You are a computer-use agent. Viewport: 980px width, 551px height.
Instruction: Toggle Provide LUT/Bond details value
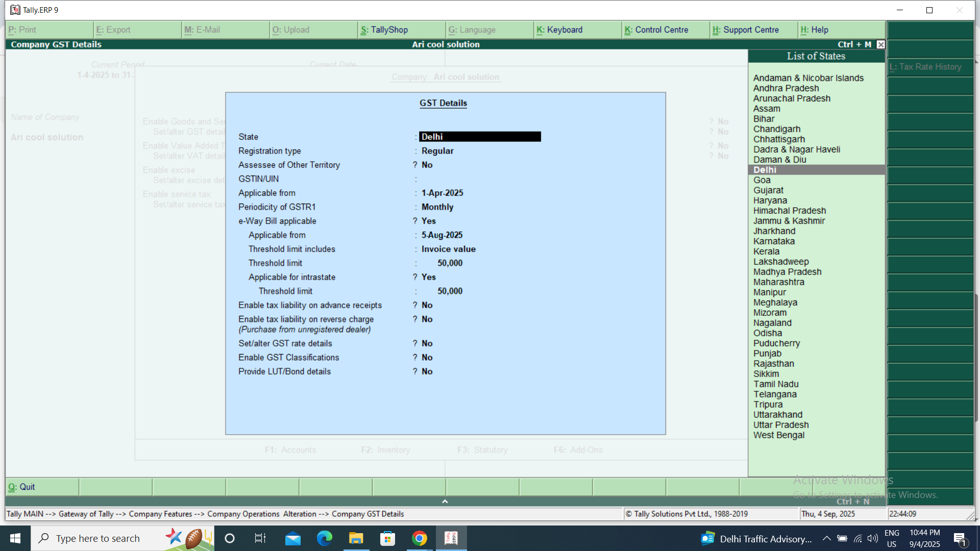(x=427, y=371)
